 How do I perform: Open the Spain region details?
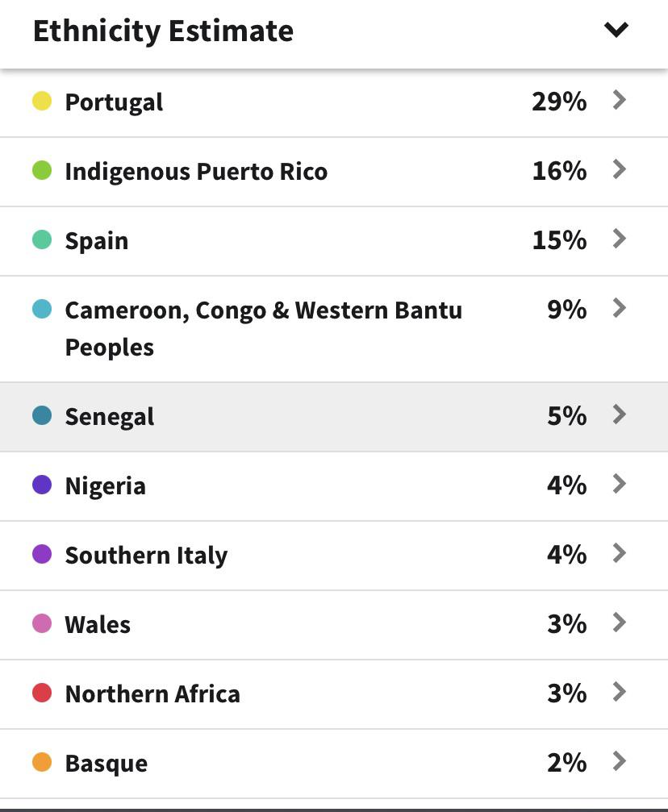pos(619,238)
